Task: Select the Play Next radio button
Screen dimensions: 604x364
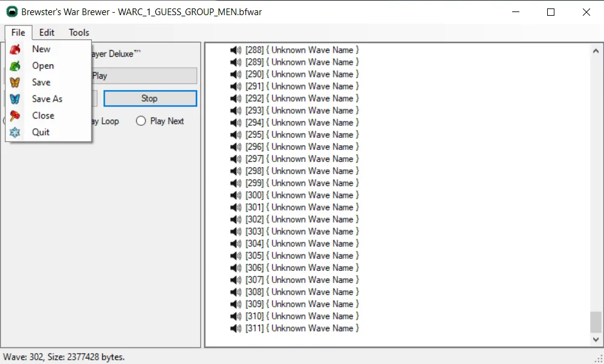Action: tap(141, 121)
